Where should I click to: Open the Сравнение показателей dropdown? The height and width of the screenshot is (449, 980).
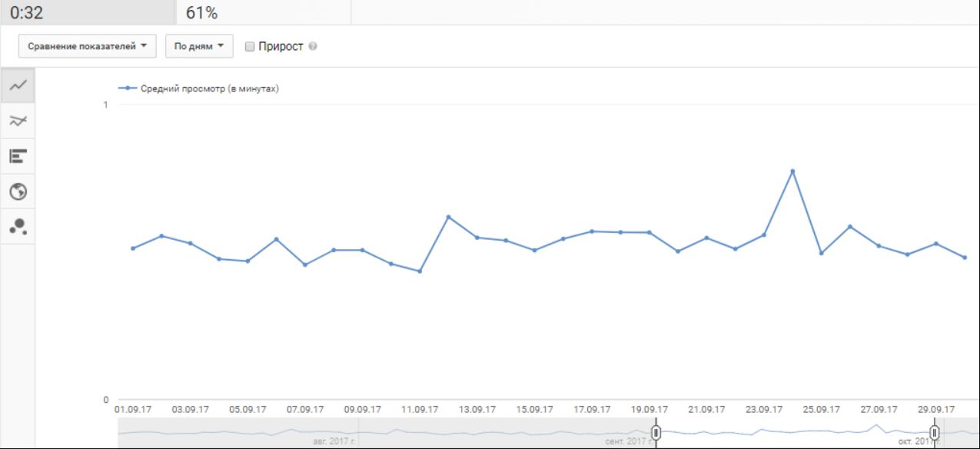point(87,46)
